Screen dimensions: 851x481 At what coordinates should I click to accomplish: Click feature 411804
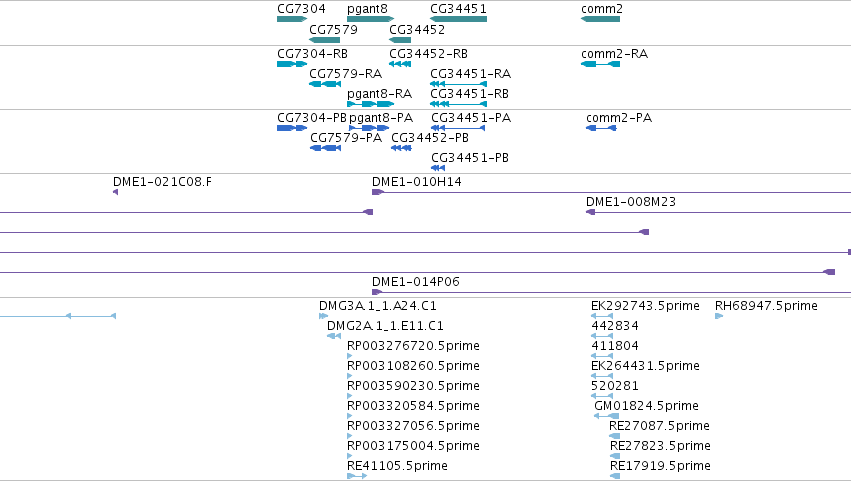click(602, 356)
